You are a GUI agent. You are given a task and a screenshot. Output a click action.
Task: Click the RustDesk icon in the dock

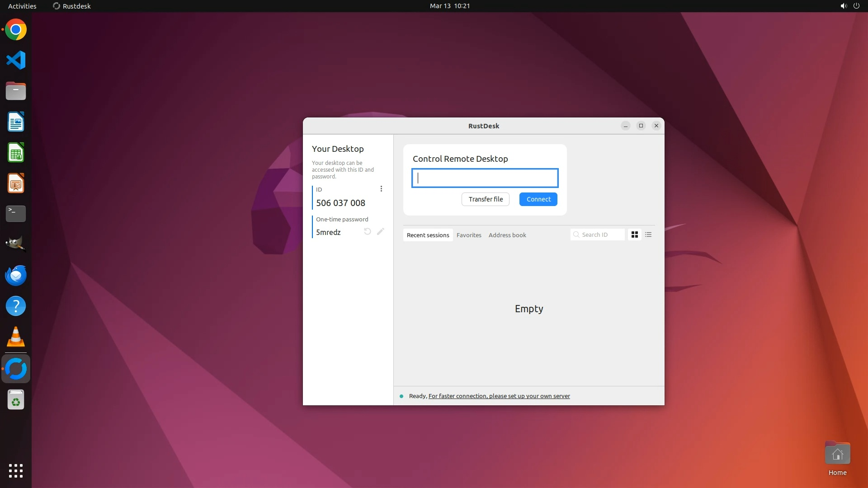click(16, 369)
